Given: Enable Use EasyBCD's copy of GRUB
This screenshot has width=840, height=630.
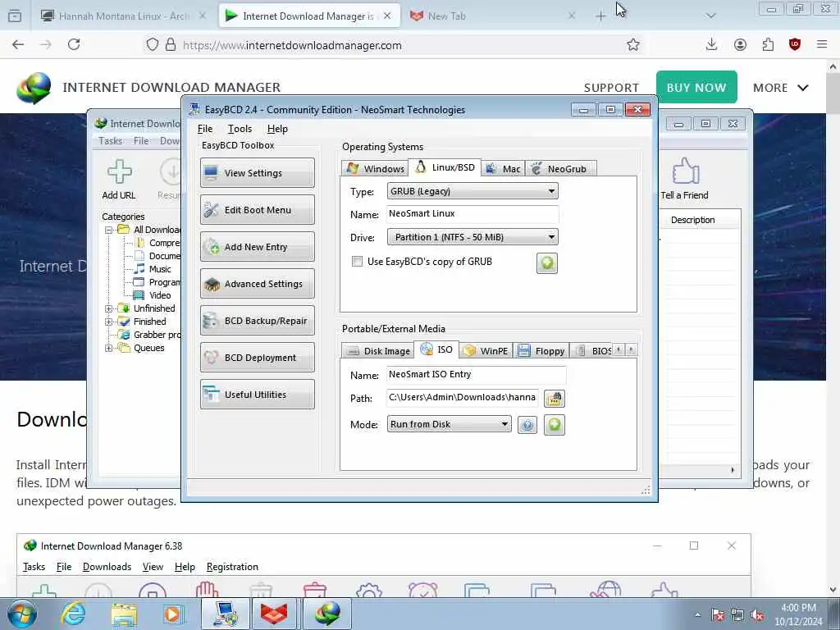Looking at the screenshot, I should click(x=357, y=262).
